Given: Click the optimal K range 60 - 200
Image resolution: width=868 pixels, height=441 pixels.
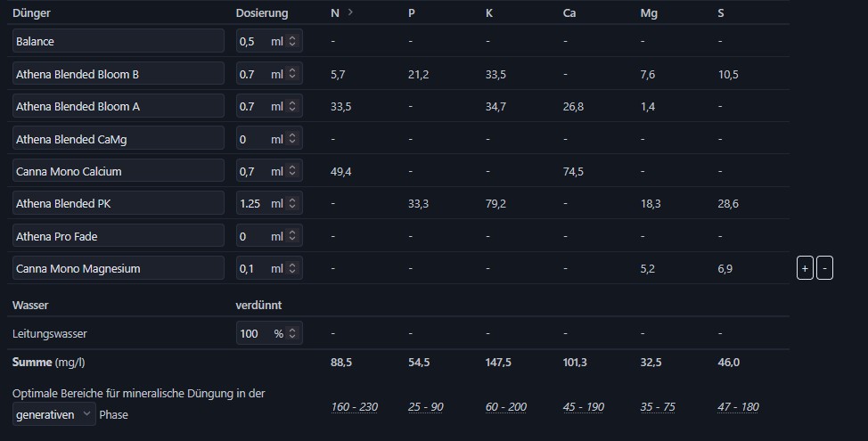Looking at the screenshot, I should [x=505, y=407].
